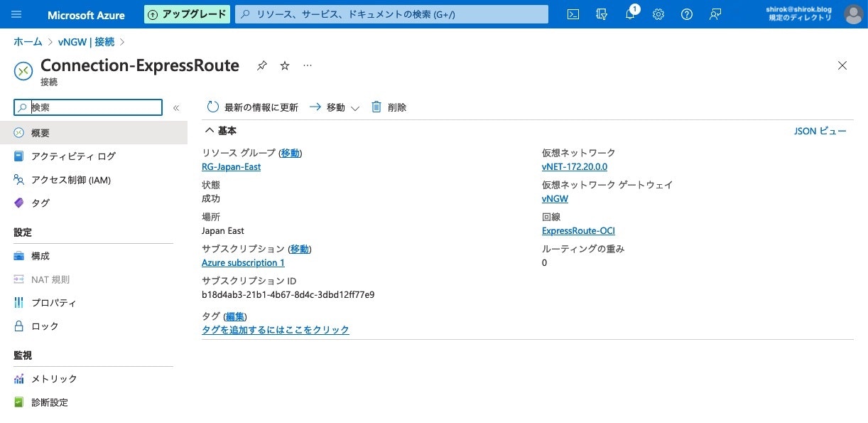Add Connection-ExpressRoute to favorites star
868x423 pixels.
click(x=284, y=65)
